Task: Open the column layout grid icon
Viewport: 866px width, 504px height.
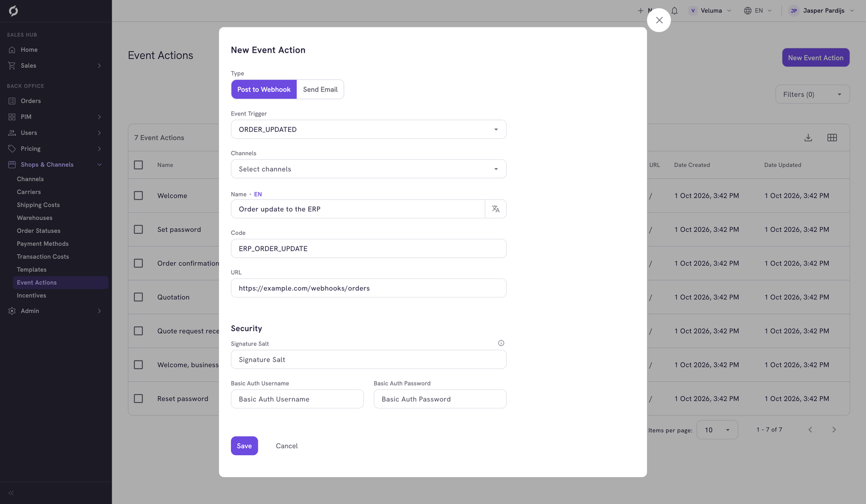Action: click(x=832, y=138)
